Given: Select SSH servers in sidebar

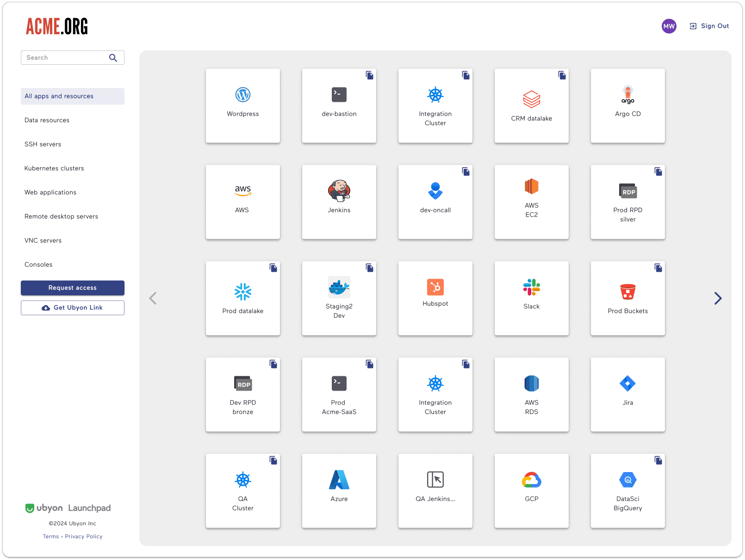Looking at the screenshot, I should (x=73, y=144).
